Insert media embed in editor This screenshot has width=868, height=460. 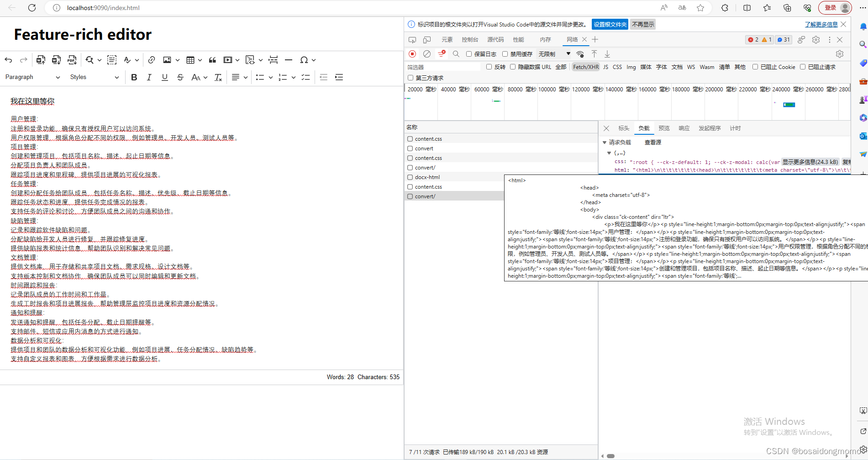pos(228,60)
